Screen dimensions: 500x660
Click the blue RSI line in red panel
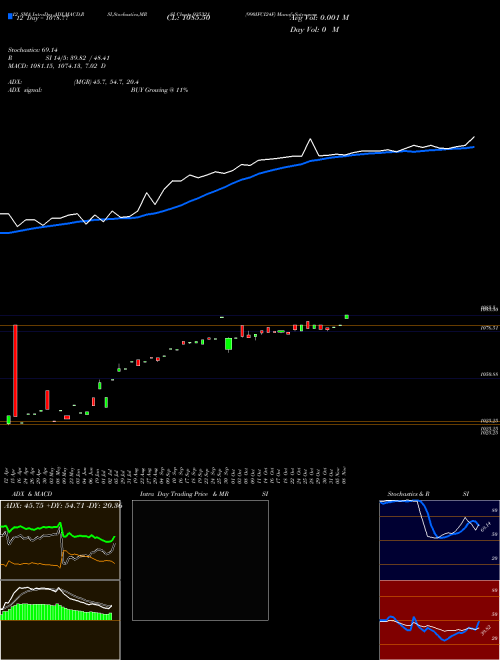[x=429, y=628]
